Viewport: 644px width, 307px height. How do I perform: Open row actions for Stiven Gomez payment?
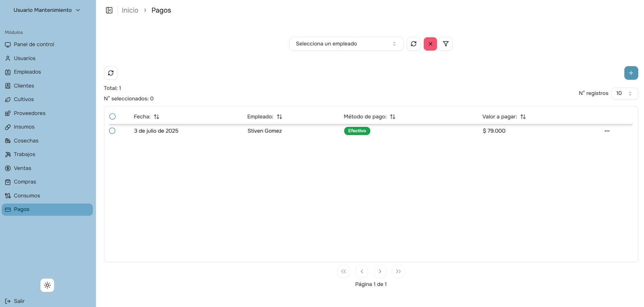coord(607,131)
